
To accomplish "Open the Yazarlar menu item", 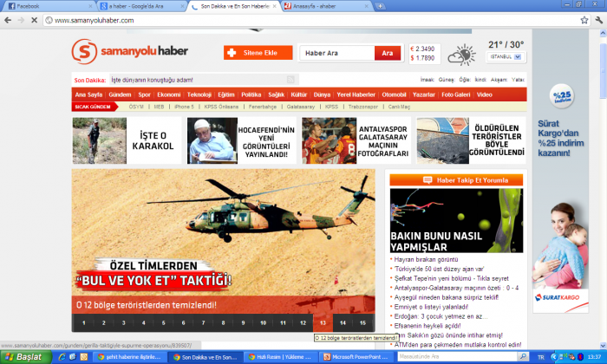I will 423,94.
